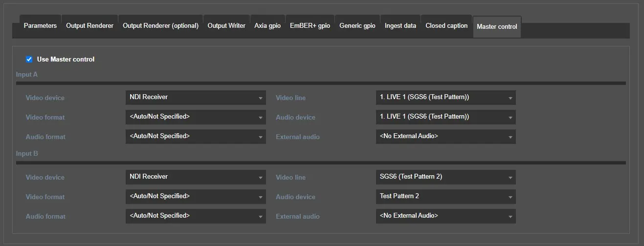Expand Input A Audio device dropdown
This screenshot has height=246, width=644.
coord(445,117)
